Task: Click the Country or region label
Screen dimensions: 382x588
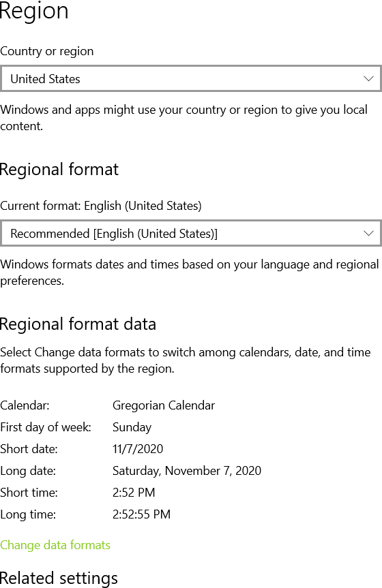Action: [x=47, y=51]
